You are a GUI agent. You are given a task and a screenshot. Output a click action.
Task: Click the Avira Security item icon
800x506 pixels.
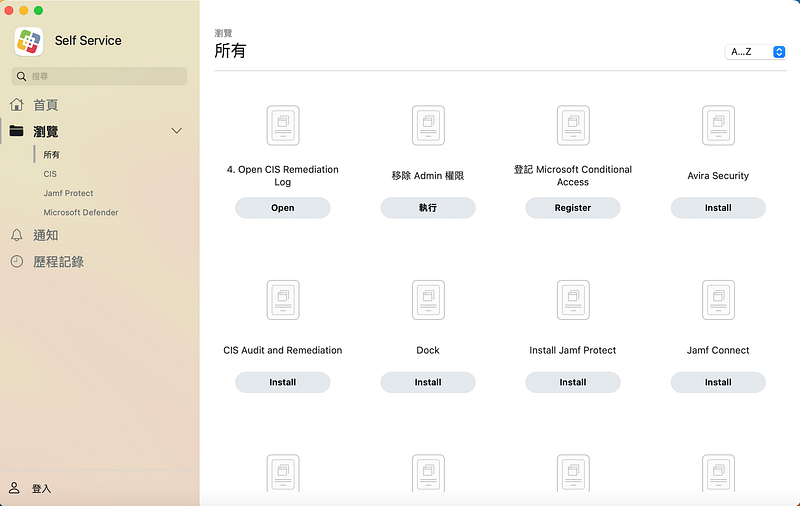point(718,125)
